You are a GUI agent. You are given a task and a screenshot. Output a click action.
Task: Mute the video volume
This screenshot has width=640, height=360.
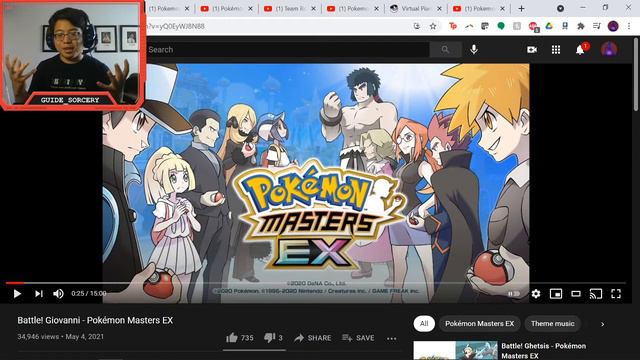[58, 293]
